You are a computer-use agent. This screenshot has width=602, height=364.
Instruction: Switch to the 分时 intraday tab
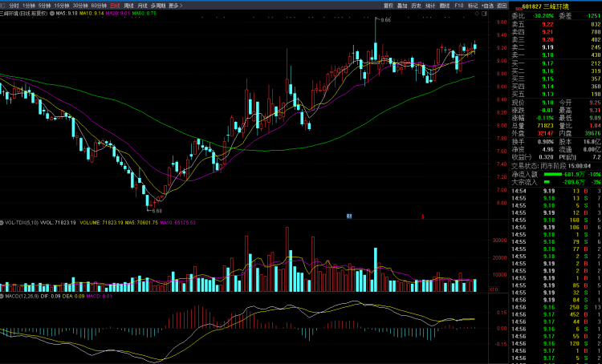tap(14, 5)
